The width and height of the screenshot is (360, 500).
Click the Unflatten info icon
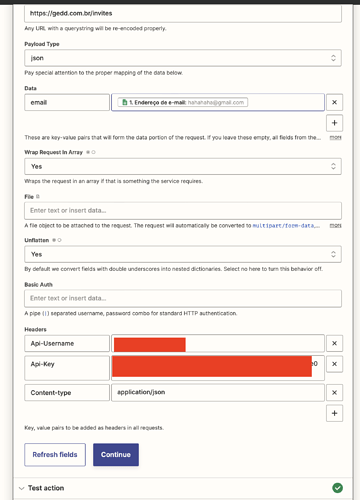[57, 240]
